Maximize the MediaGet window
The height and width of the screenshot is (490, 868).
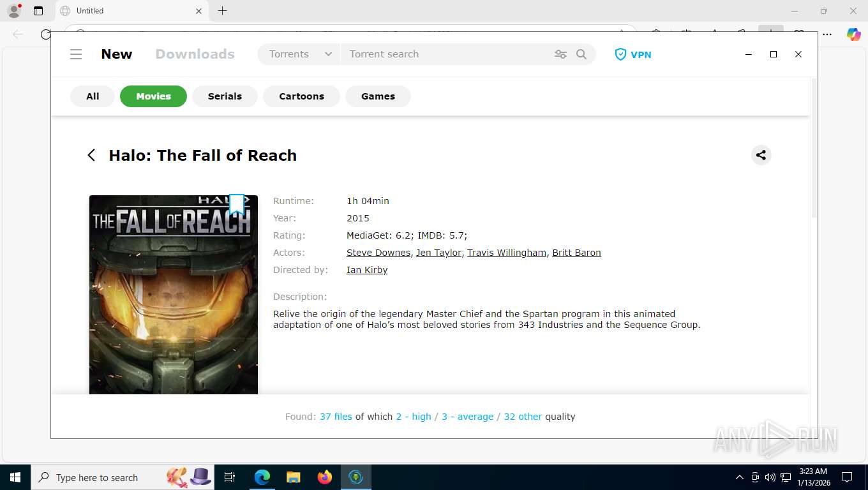point(774,54)
